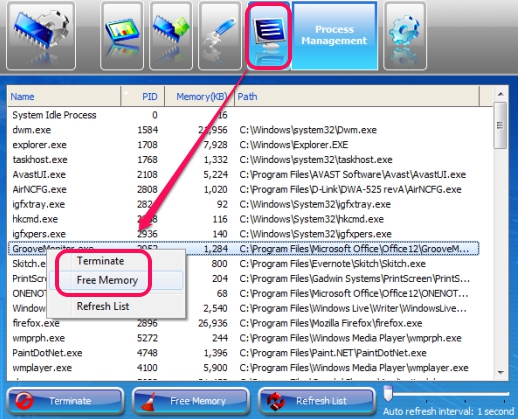Click the bottom Refresh List button
Viewport: 518px width, 419px height.
(317, 401)
